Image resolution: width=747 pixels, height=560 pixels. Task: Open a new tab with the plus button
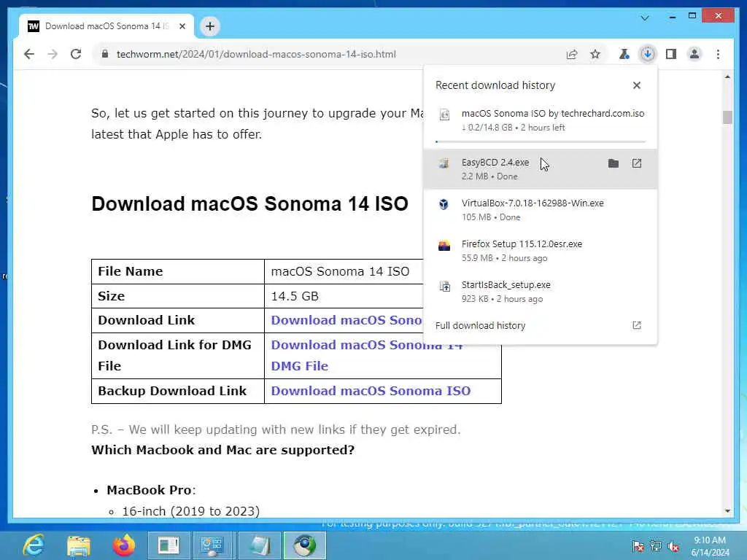(210, 26)
